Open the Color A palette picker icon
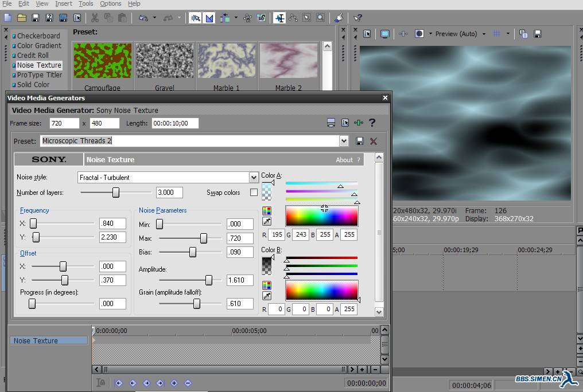Viewport: 583px width, 392px height. click(x=267, y=211)
